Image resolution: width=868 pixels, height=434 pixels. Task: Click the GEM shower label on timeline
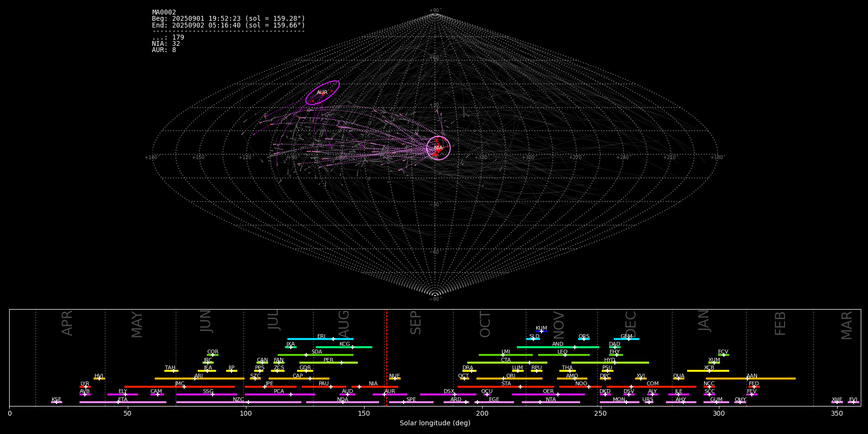[626, 336]
